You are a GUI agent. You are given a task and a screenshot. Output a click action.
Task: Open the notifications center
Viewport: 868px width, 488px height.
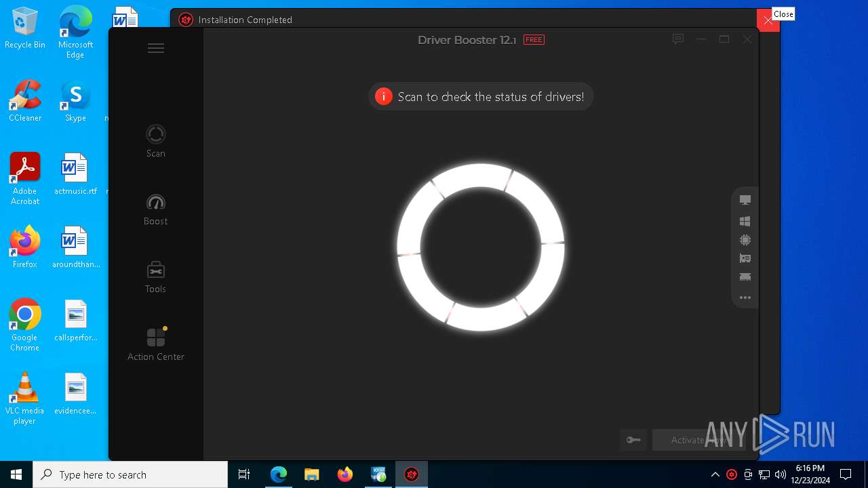846,474
